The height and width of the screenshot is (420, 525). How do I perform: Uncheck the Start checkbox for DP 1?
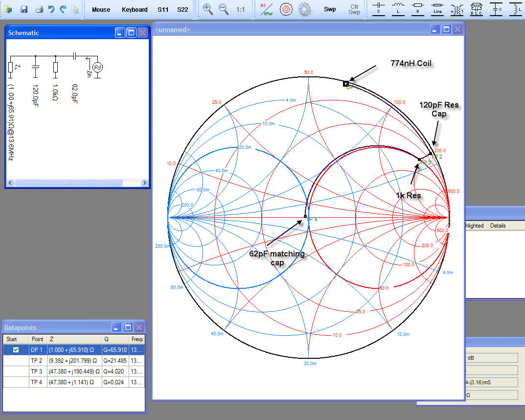[x=16, y=350]
